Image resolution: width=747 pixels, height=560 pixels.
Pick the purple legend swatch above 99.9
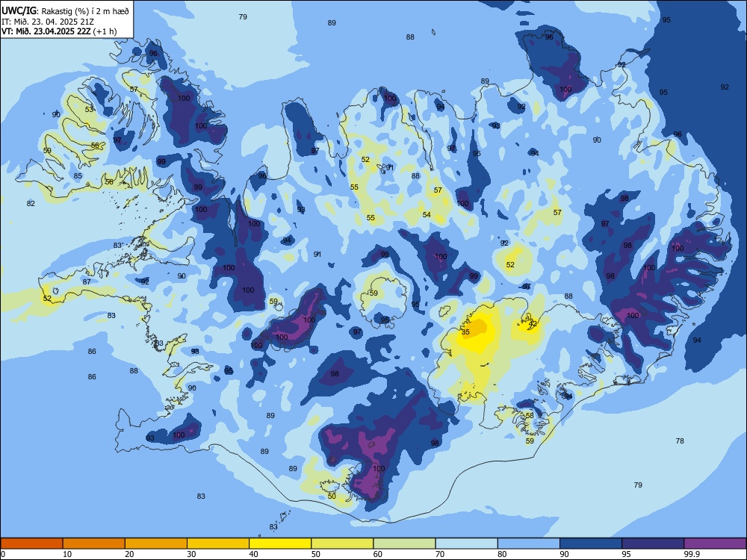click(715, 544)
